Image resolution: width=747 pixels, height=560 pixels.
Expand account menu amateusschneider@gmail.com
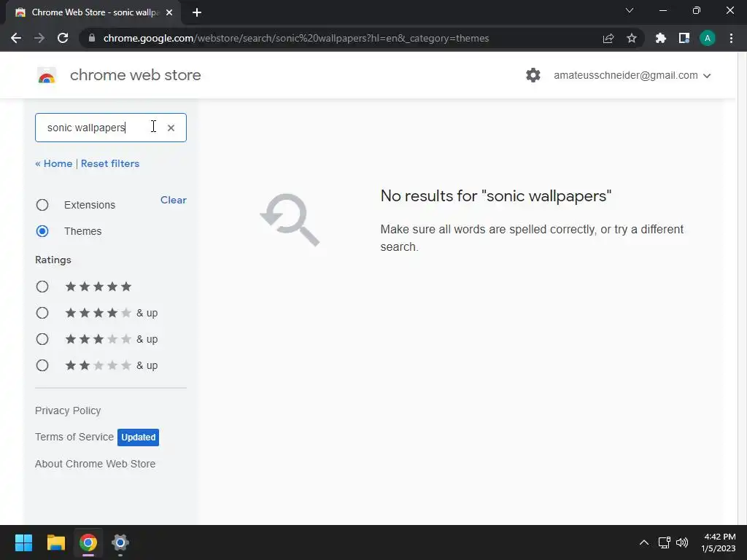[632, 75]
